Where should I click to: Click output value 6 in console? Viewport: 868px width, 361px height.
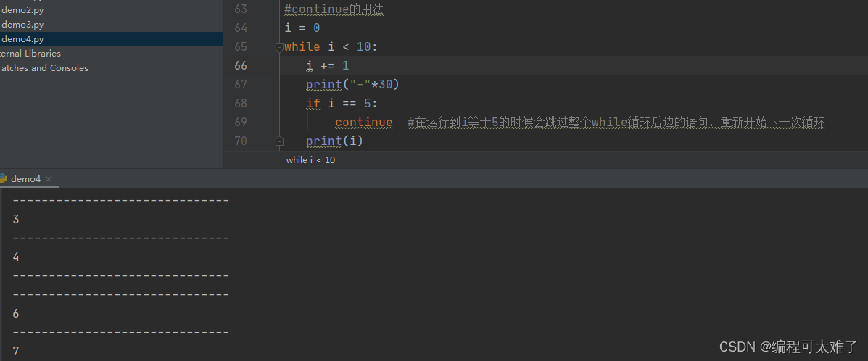pos(15,313)
